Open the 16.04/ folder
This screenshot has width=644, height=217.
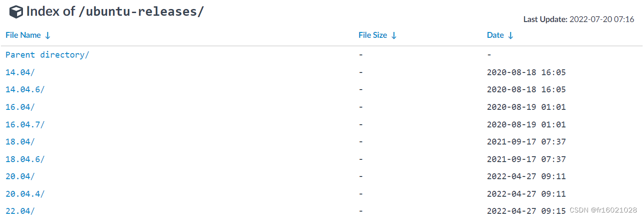click(20, 107)
